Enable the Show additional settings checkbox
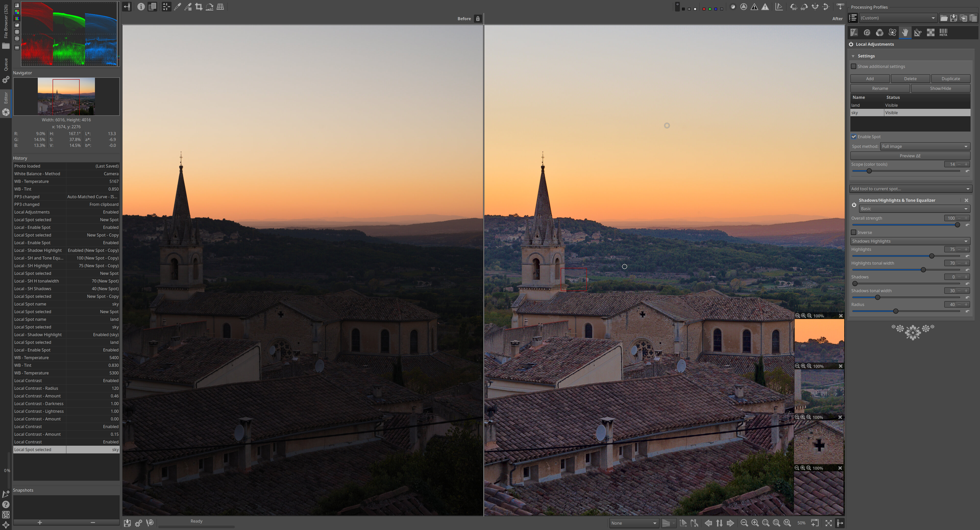The image size is (980, 530). click(x=854, y=66)
